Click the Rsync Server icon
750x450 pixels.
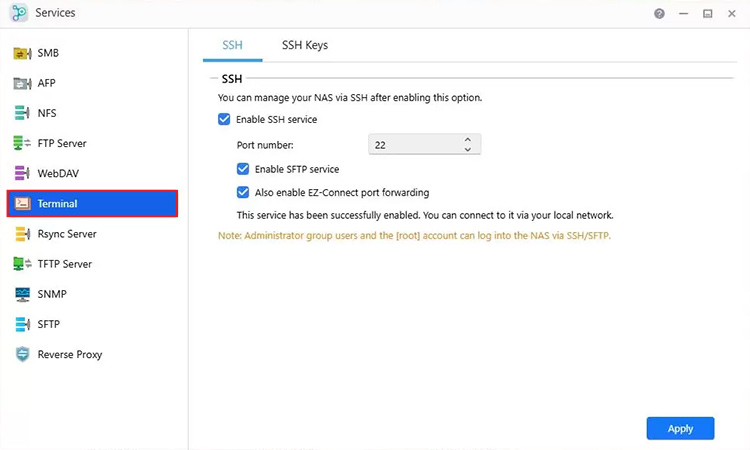click(22, 234)
